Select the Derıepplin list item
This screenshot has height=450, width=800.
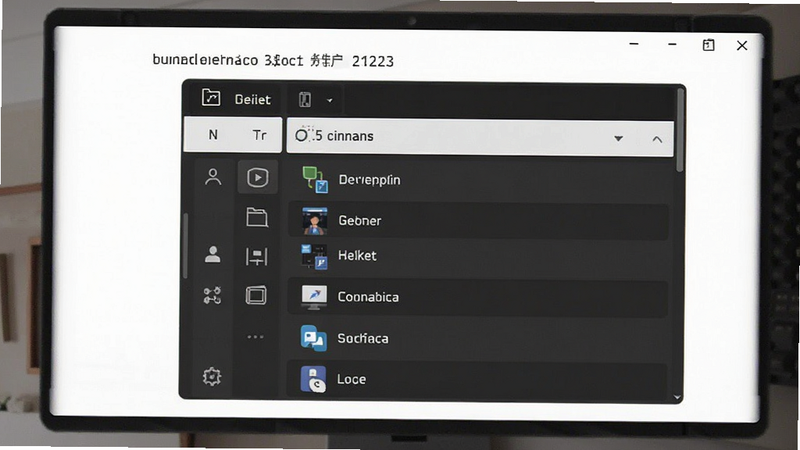[x=479, y=180]
